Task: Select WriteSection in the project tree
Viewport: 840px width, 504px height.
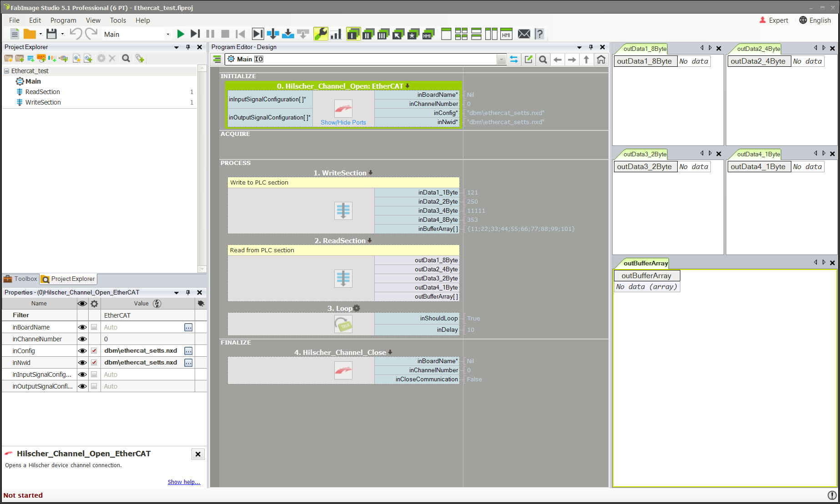Action: pyautogui.click(x=43, y=102)
